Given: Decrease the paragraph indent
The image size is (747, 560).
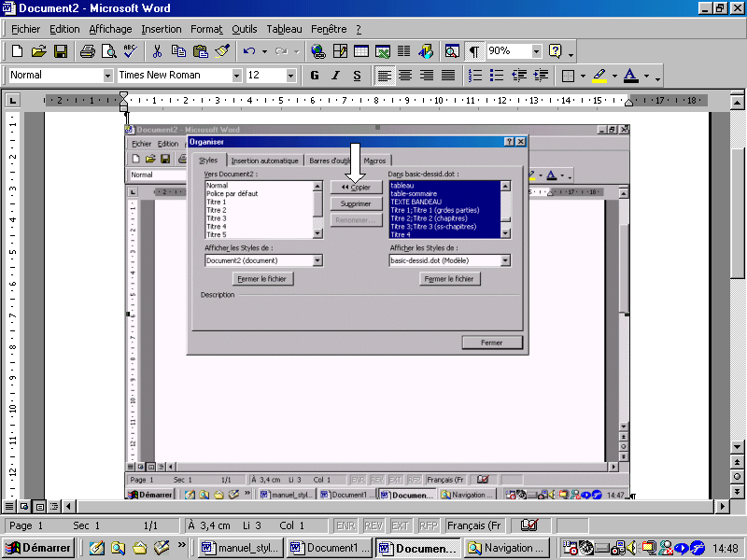Looking at the screenshot, I should coord(518,76).
